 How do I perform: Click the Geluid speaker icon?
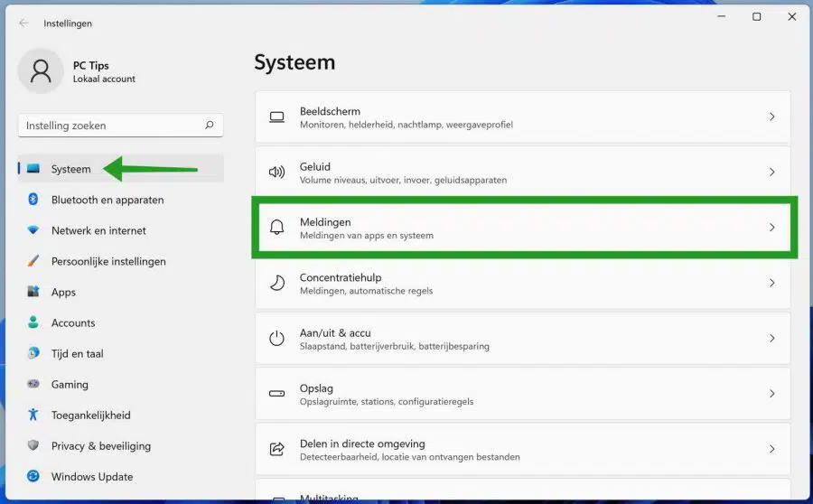click(x=277, y=173)
